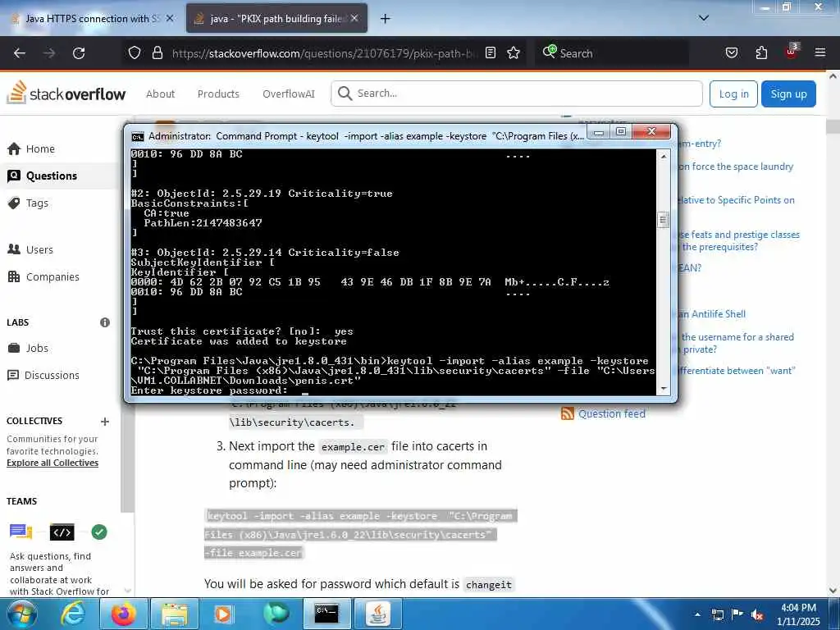Click the Command Prompt scrollbar thumb

pos(663,220)
